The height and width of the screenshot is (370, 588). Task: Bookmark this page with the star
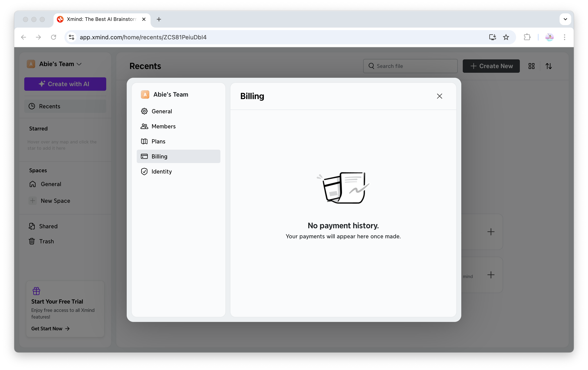(506, 37)
